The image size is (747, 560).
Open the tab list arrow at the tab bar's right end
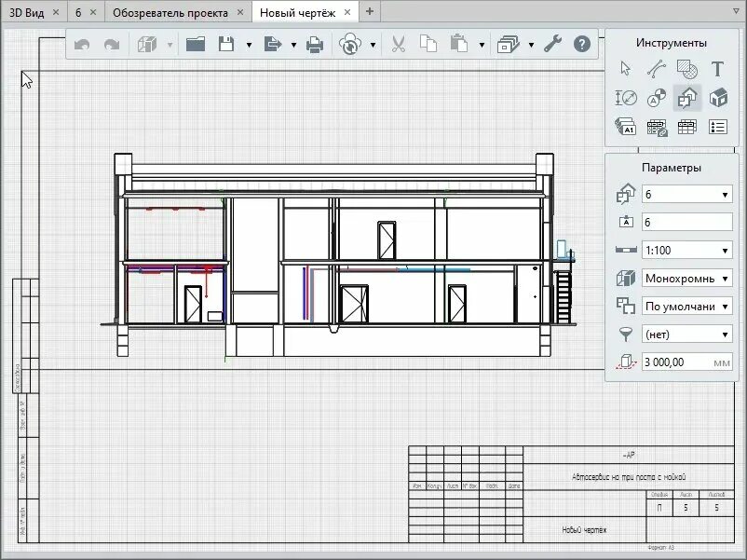(737, 11)
